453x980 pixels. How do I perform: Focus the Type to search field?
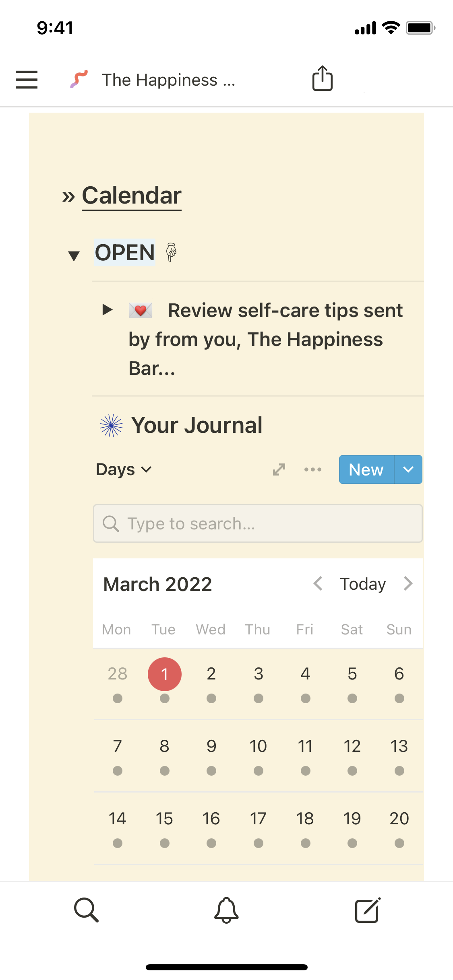[258, 523]
